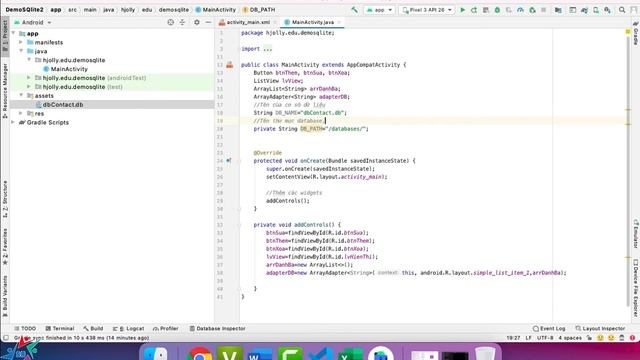The image size is (640, 360).
Task: Click Attach Debugger to Android Process icon
Action: pyautogui.click(x=532, y=10)
